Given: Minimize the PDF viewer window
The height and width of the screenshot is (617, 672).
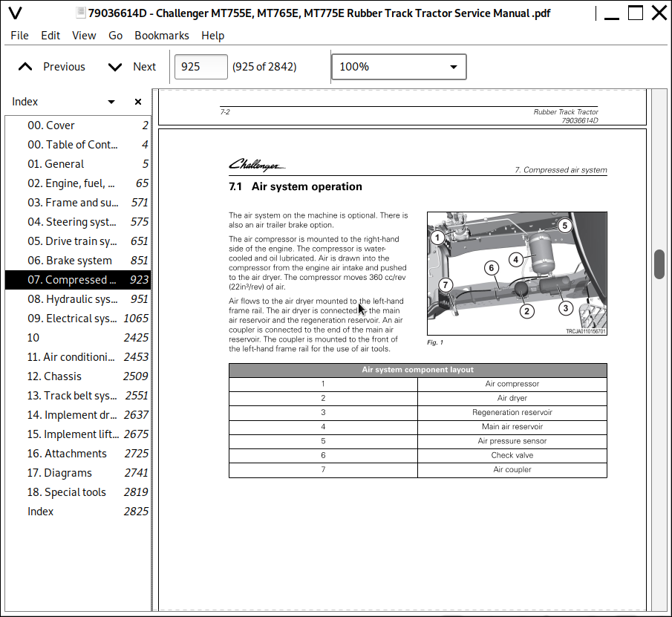Looking at the screenshot, I should coord(612,18).
